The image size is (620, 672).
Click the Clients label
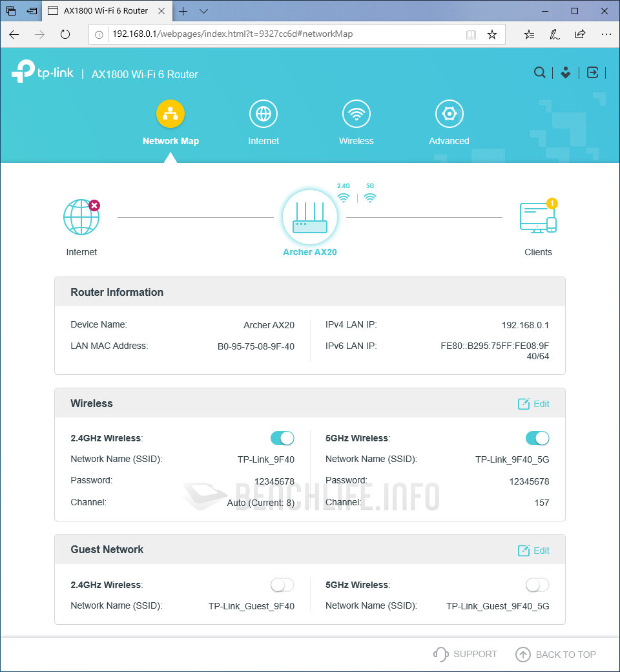click(538, 252)
